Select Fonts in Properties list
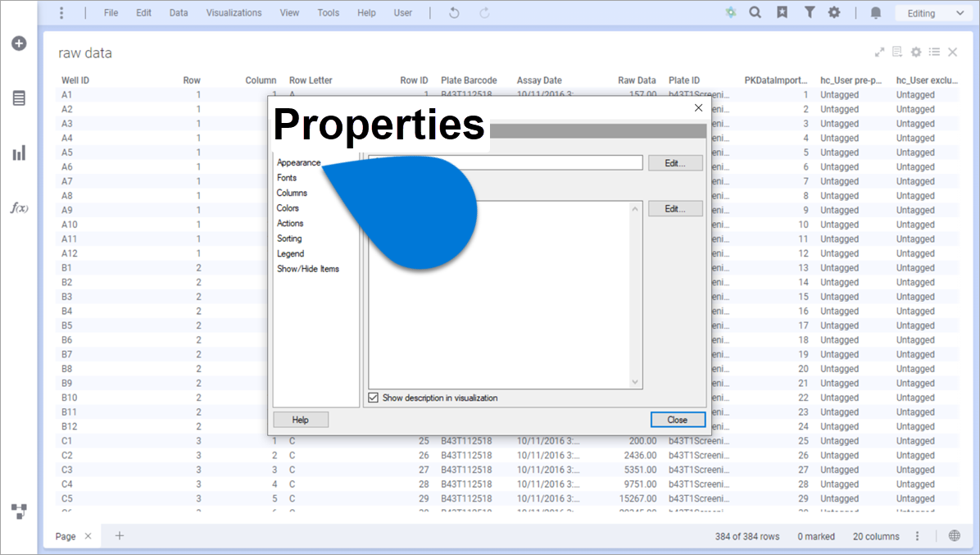Screen dimensions: 980x555 287,178
